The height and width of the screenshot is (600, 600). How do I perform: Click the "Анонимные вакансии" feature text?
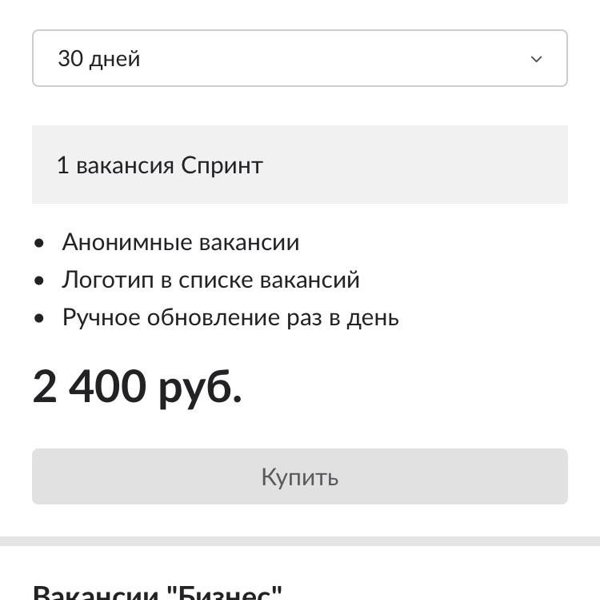pyautogui.click(x=180, y=242)
